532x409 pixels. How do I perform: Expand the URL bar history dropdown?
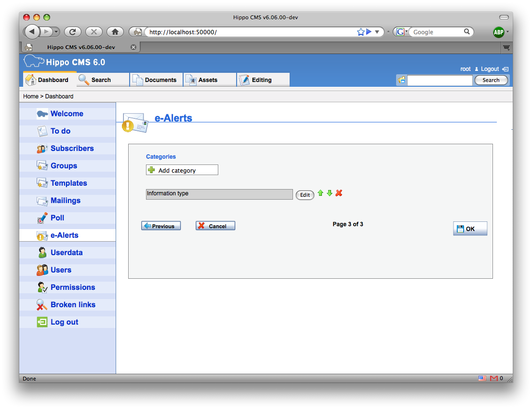(x=377, y=32)
